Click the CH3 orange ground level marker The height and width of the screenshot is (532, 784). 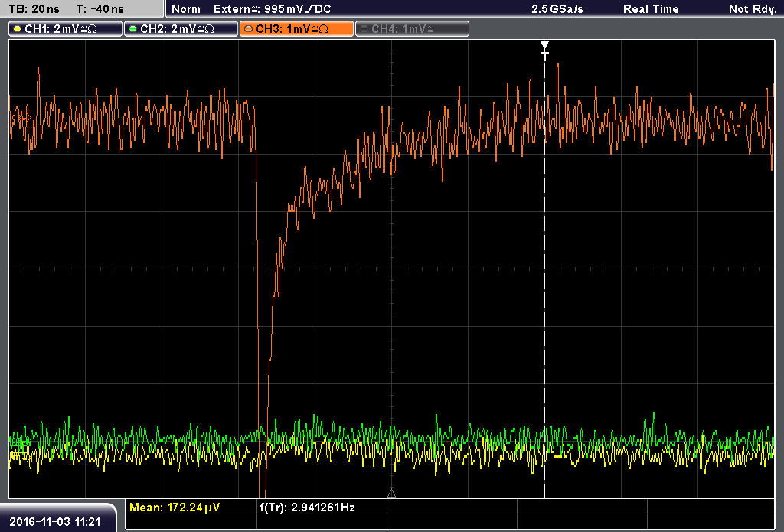click(x=20, y=118)
